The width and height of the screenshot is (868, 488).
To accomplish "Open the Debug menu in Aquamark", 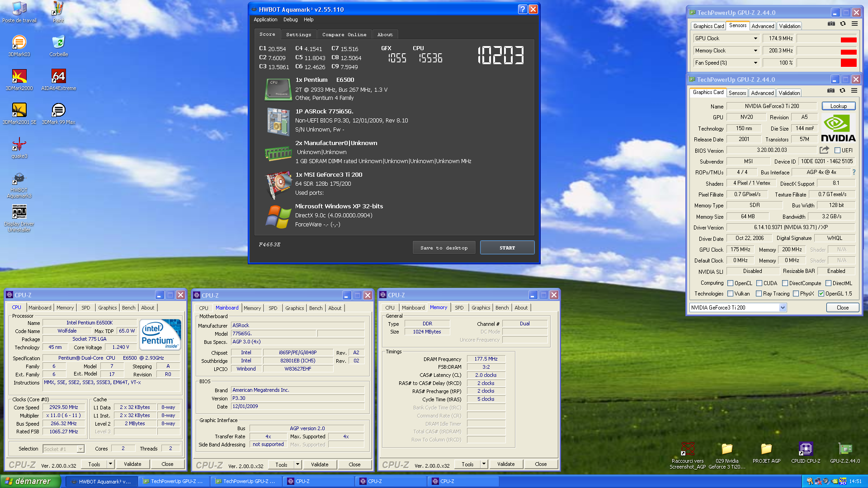I will tap(290, 19).
